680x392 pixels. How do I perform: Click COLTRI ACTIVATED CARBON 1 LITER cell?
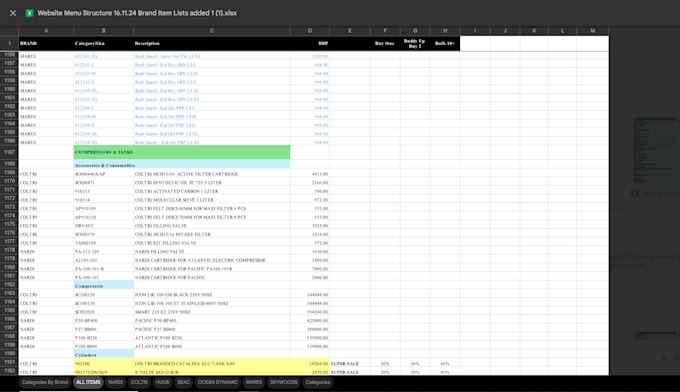click(x=212, y=191)
